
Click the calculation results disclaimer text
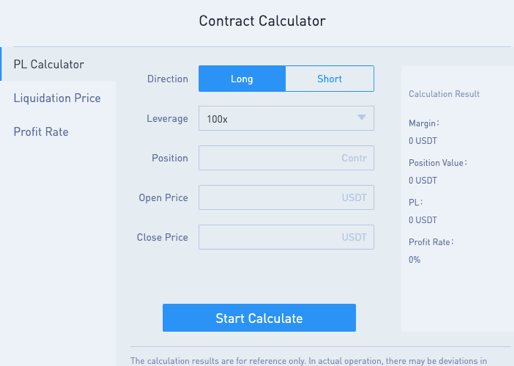[309, 361]
